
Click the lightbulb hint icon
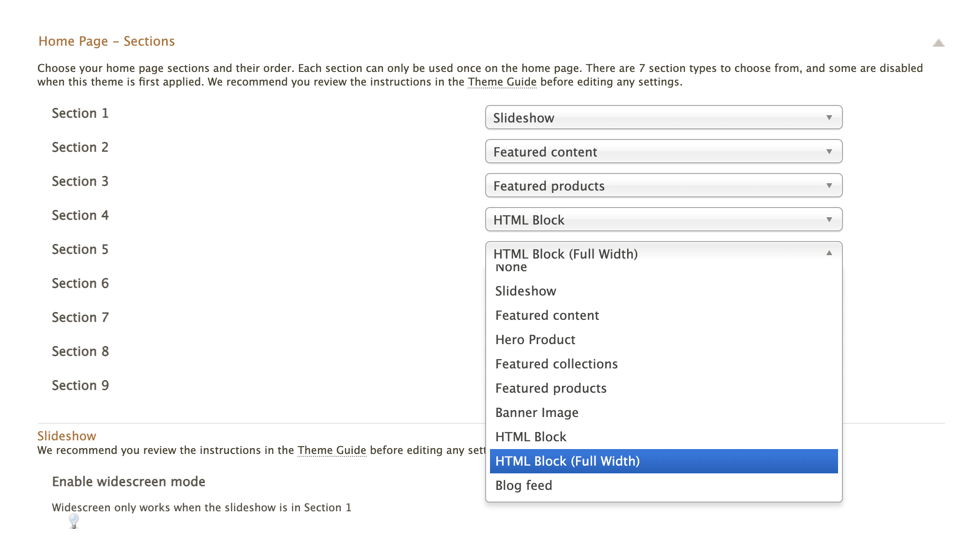pyautogui.click(x=74, y=521)
